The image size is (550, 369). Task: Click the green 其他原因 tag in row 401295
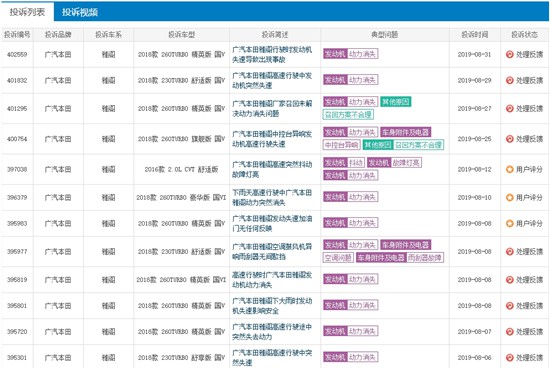(x=396, y=102)
